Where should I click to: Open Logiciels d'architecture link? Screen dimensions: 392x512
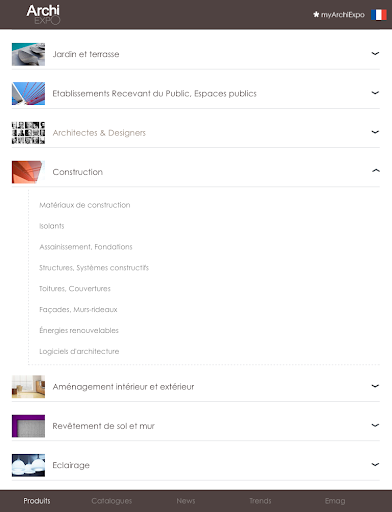click(x=79, y=351)
